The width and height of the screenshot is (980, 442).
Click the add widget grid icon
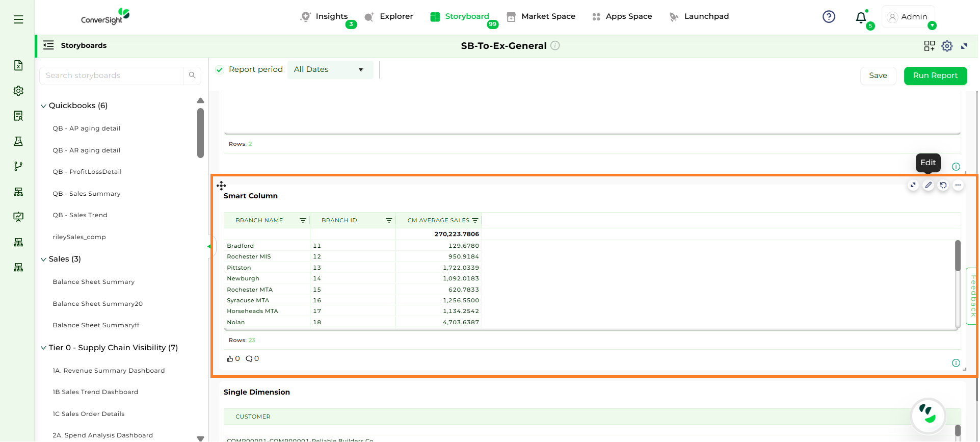pyautogui.click(x=929, y=46)
